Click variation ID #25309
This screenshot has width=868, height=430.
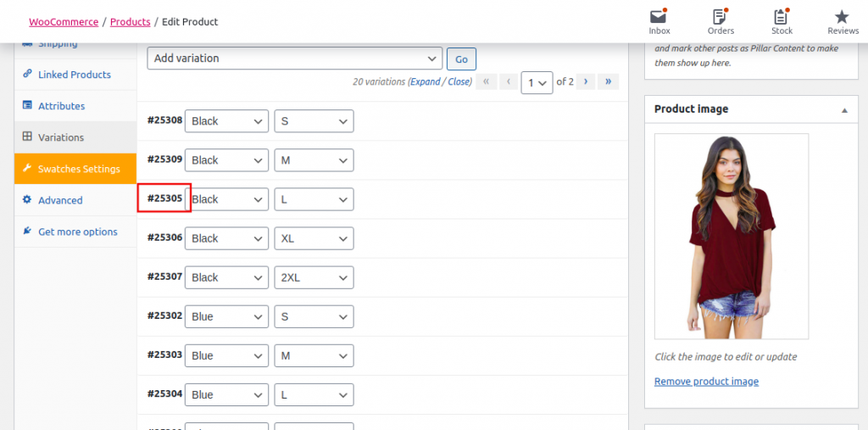pos(165,159)
